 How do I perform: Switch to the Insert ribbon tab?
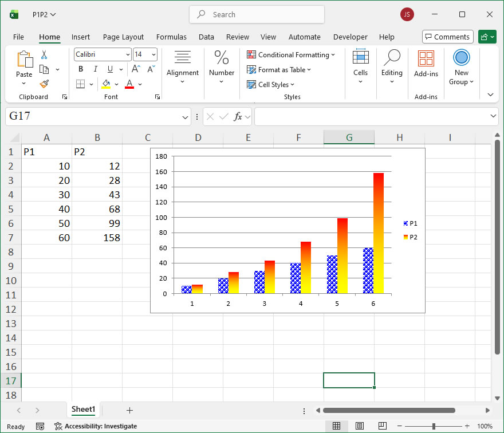coord(81,37)
